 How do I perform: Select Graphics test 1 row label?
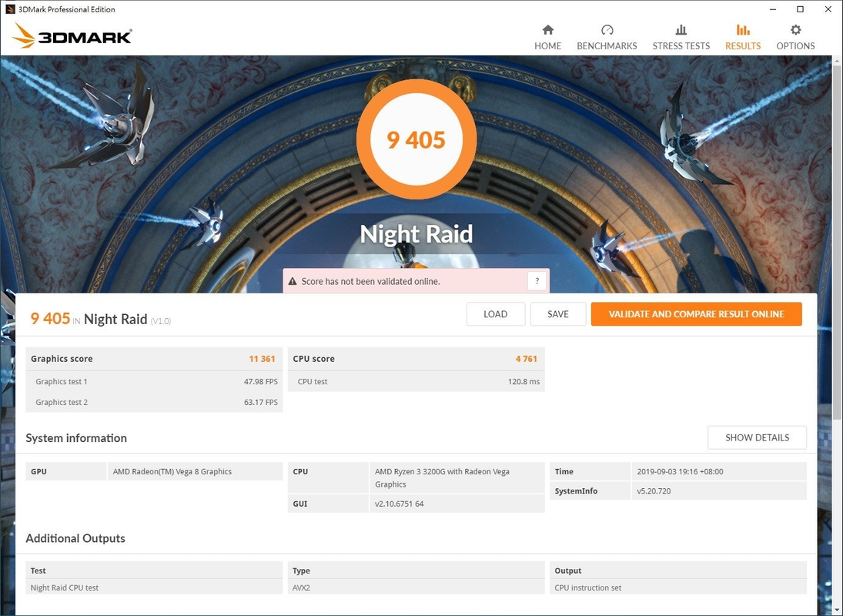point(62,382)
